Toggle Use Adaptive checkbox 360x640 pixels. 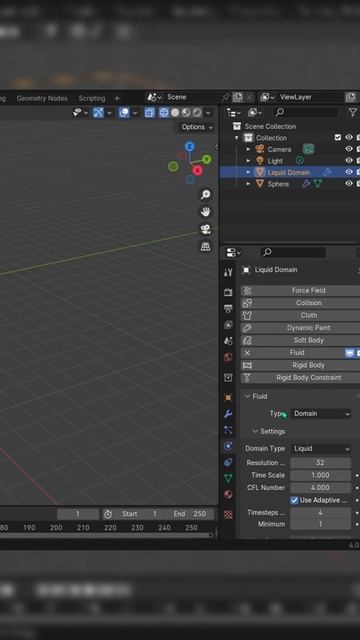pos(294,500)
